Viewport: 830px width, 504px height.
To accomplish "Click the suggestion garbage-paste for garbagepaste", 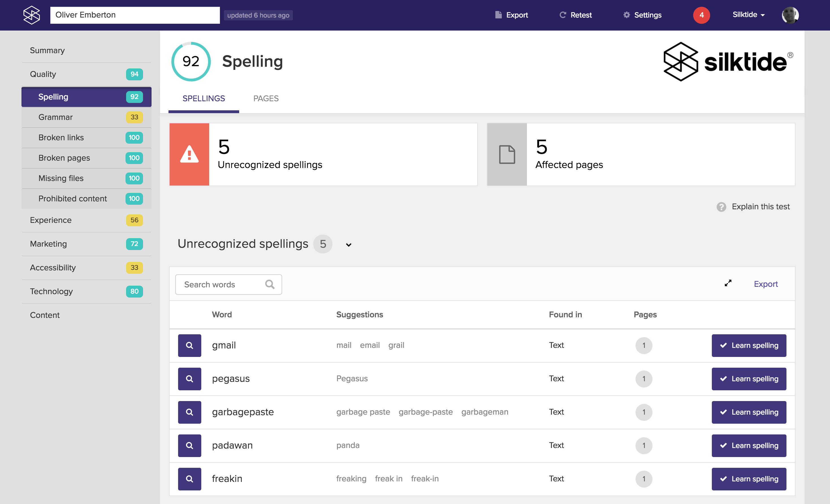I will 425,412.
